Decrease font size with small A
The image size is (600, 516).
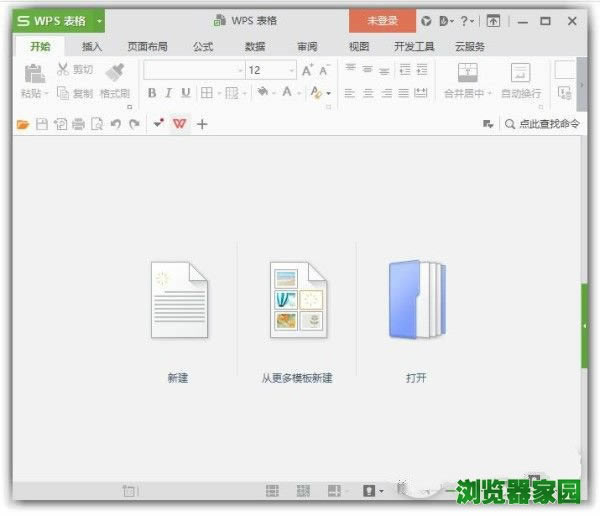(x=324, y=70)
